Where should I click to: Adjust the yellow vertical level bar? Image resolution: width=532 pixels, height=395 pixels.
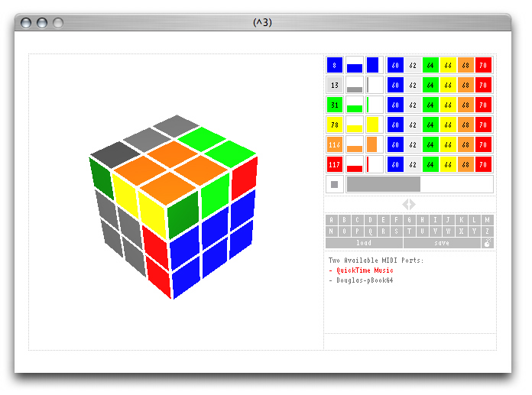coord(355,125)
